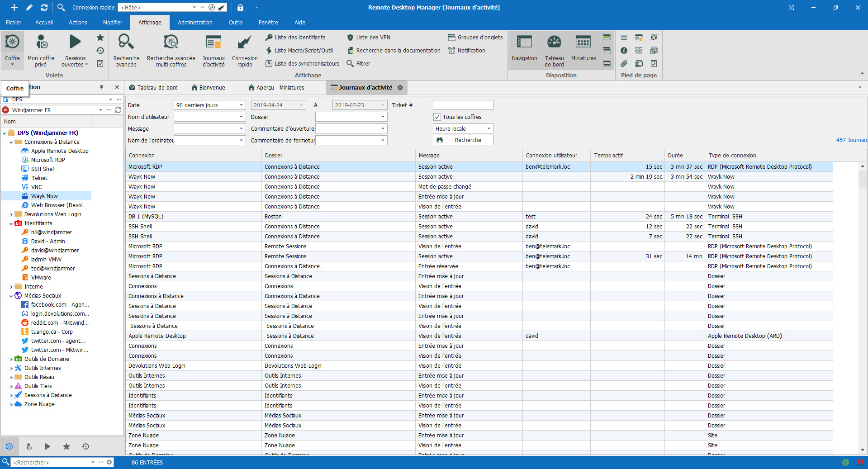Expand Devolutions Web Login folder
The image size is (868, 469).
point(11,214)
